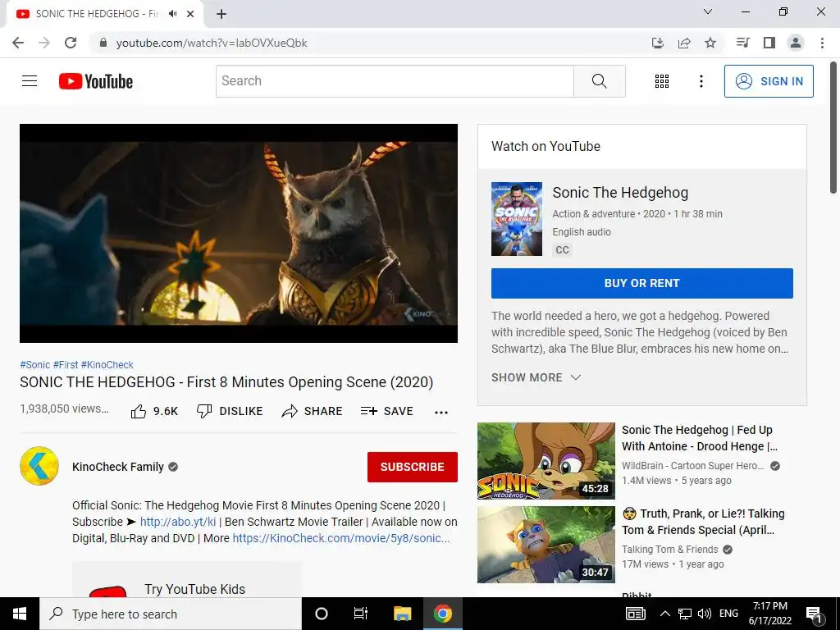Screen dimensions: 840x630
Task: Save video to a playlist
Action: [387, 411]
